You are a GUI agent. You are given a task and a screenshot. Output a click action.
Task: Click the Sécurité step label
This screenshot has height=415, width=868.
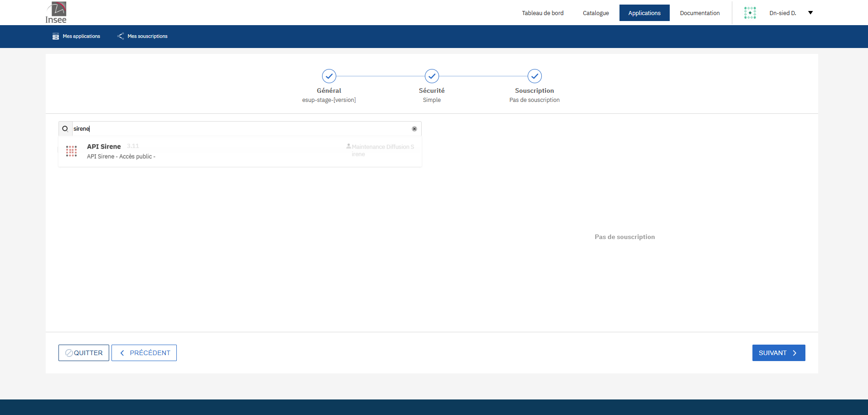click(432, 90)
